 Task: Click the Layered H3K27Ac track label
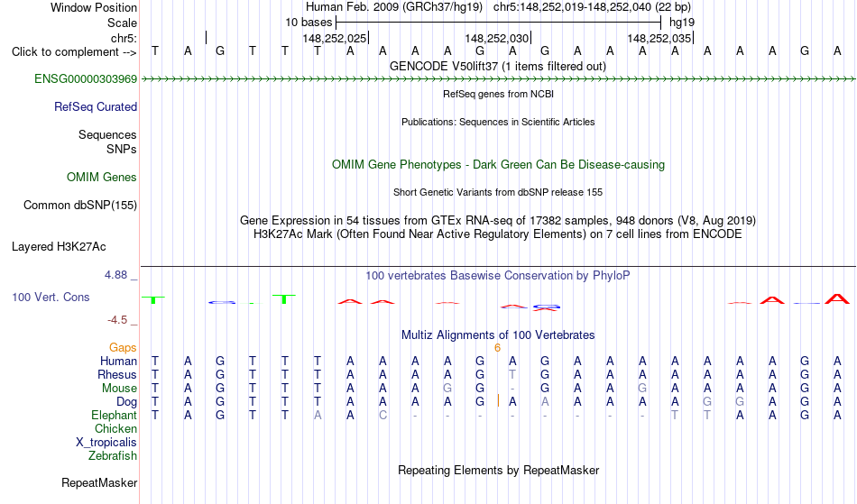(x=59, y=247)
